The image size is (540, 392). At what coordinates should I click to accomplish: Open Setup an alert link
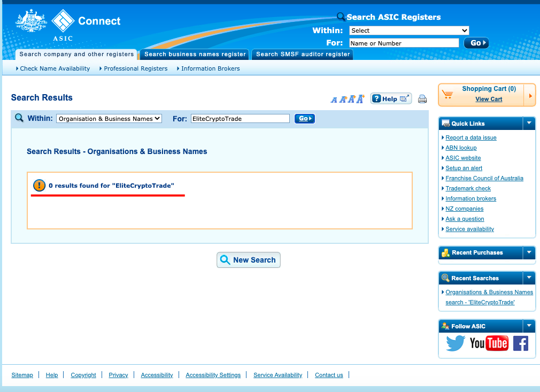coord(464,168)
